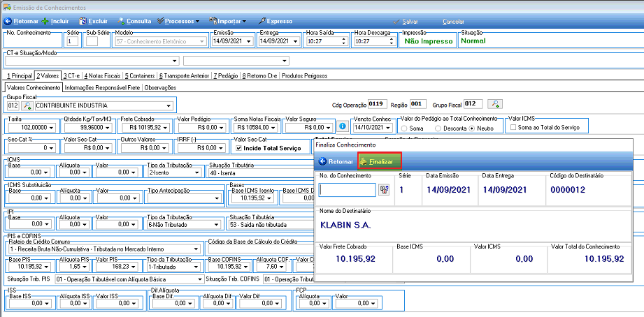Click the No. do Conhecimento field in dialog

[348, 190]
